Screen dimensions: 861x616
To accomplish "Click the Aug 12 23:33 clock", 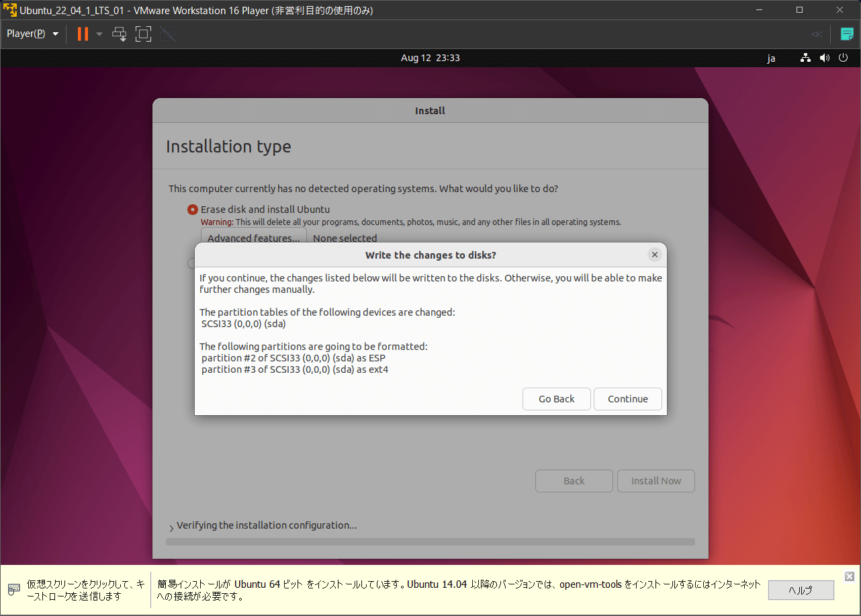I will click(x=430, y=58).
